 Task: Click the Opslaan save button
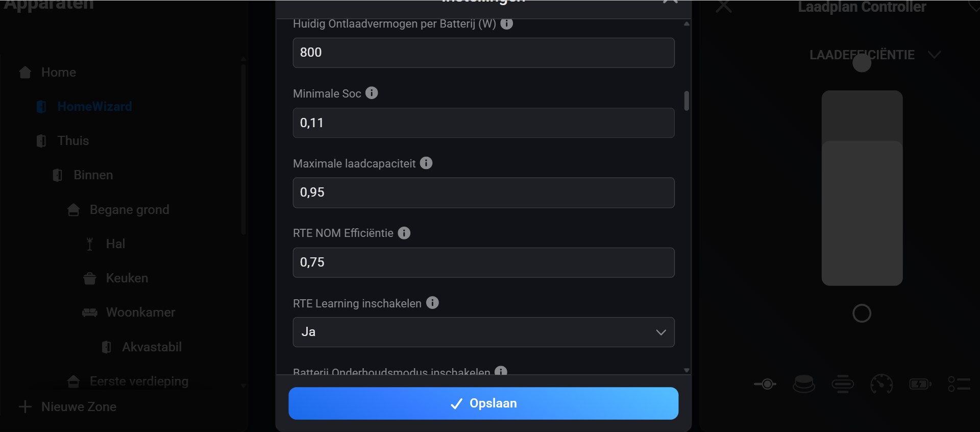[483, 403]
